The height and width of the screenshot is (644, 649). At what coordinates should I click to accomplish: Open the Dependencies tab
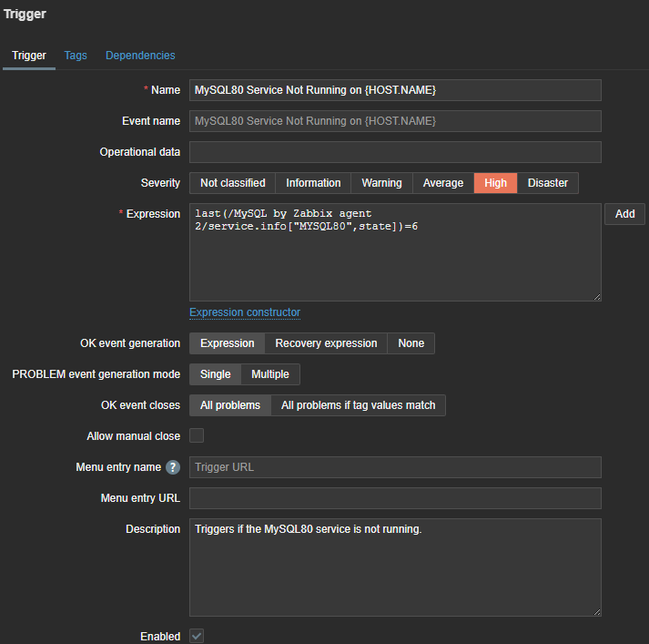(x=140, y=56)
